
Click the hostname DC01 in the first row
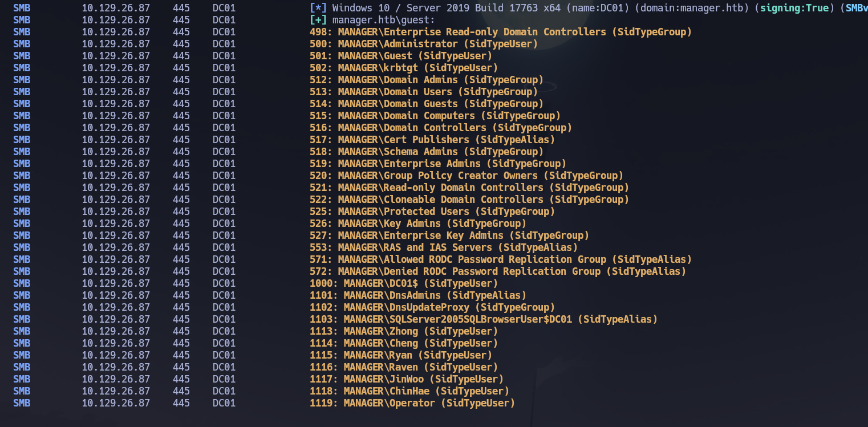[x=223, y=8]
